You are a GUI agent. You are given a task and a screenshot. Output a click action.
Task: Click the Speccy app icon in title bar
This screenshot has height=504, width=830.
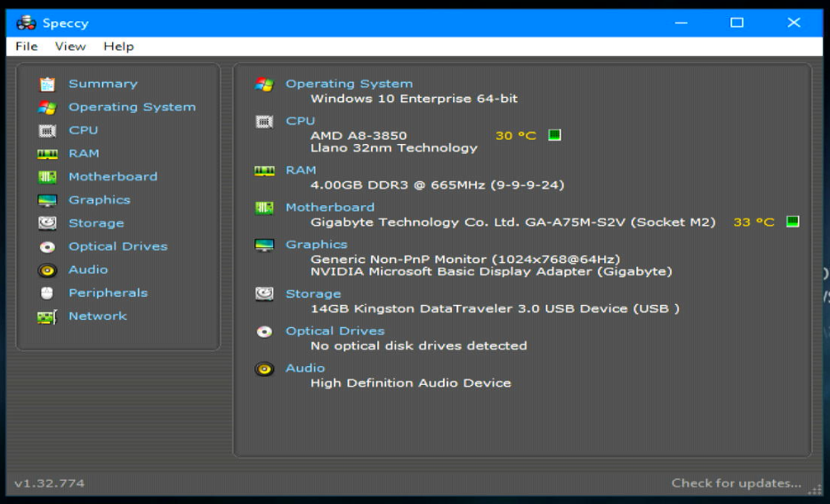26,23
